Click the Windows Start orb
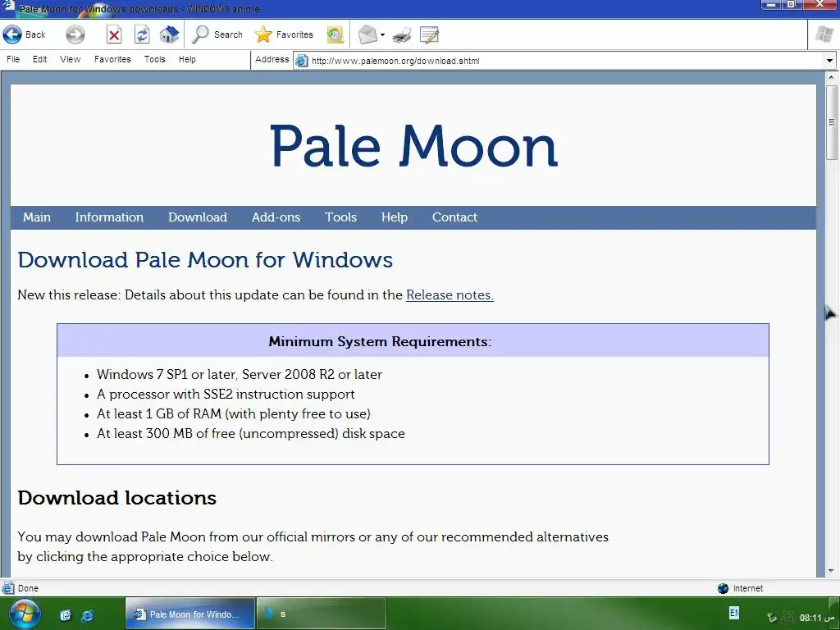Viewport: 840px width, 630px height. (x=24, y=614)
